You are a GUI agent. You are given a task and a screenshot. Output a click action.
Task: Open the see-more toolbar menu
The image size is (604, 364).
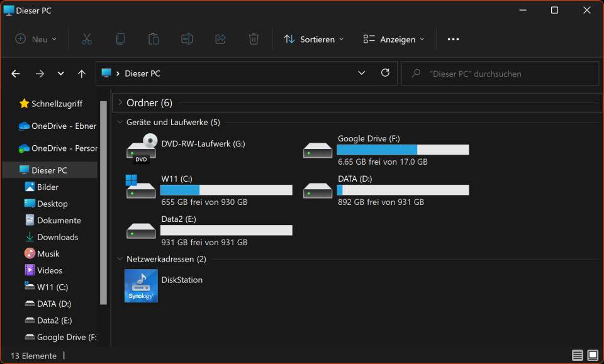pyautogui.click(x=453, y=38)
